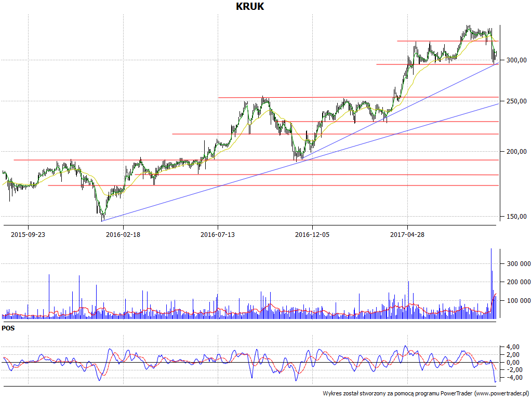Screen dimensions: 532x399
Task: Click the 100 000 volume axis label
Action: 518,301
